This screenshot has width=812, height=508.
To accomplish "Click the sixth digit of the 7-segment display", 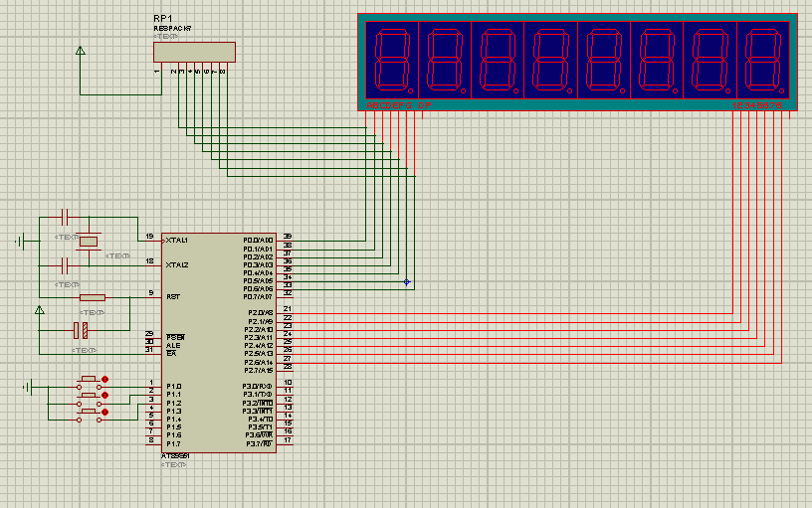I will coord(657,60).
